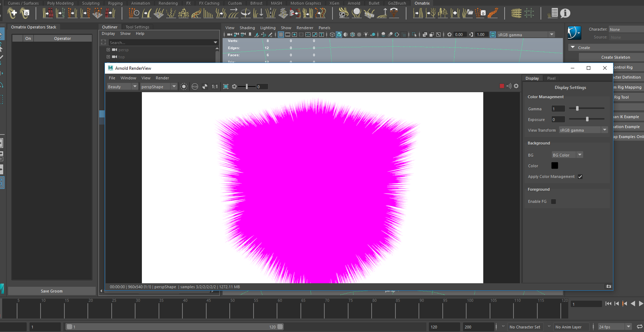Screen dimensions: 644x332
Task: Click the Save Groom button
Action: click(x=52, y=291)
